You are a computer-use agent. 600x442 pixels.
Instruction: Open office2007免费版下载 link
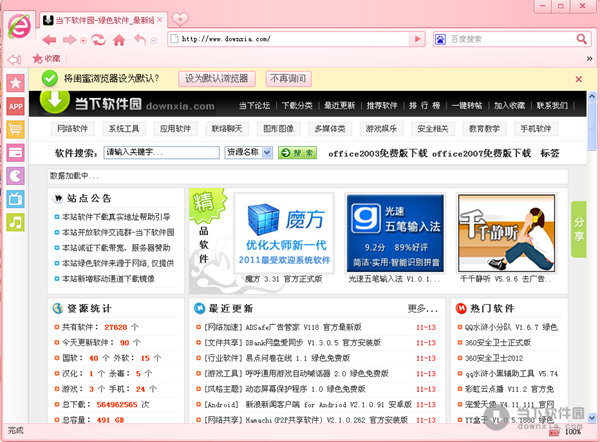tap(481, 153)
